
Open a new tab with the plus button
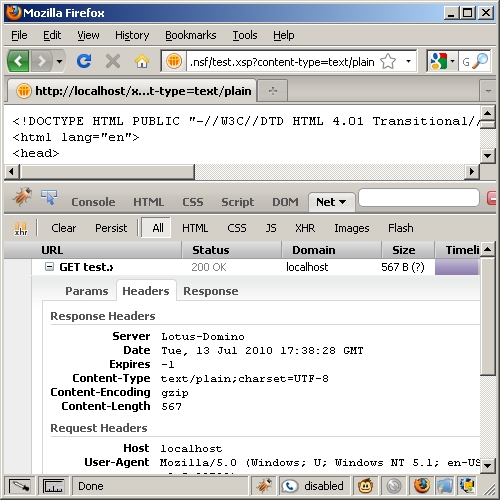(273, 91)
